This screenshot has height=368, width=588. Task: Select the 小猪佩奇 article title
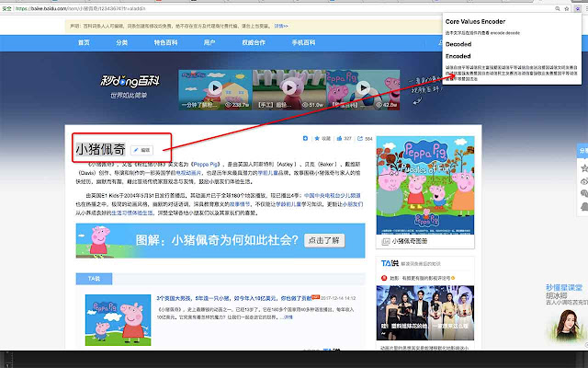100,149
